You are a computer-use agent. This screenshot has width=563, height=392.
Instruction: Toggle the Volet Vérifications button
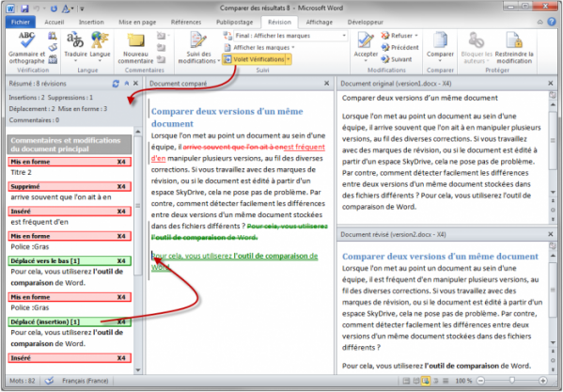254,59
